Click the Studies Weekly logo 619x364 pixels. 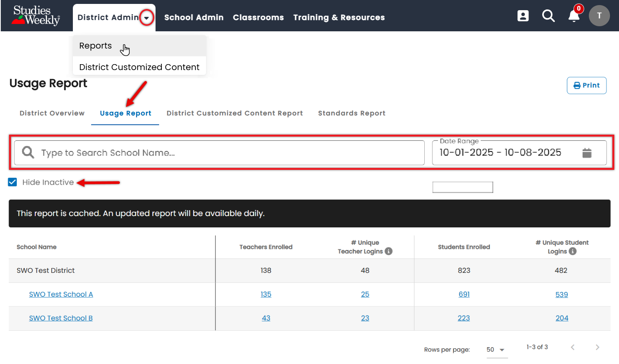(x=36, y=16)
